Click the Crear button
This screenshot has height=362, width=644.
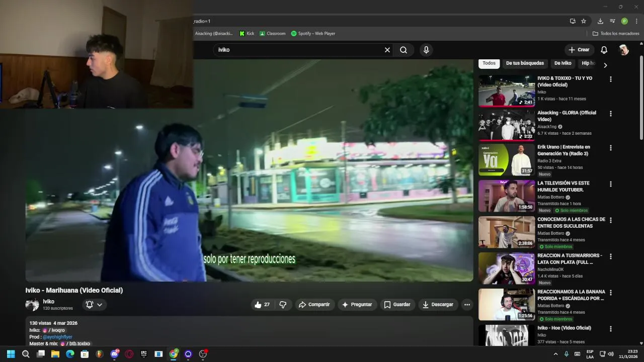coord(579,50)
